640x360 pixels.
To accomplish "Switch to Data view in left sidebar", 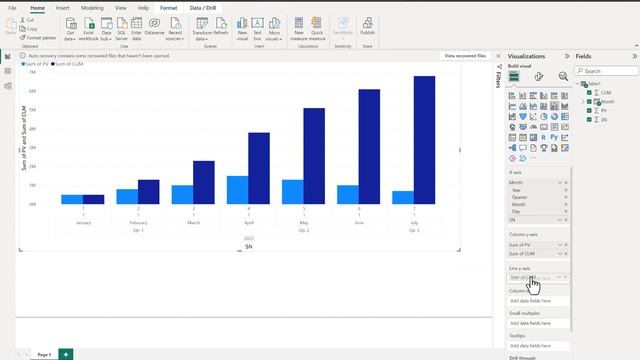I will [x=8, y=71].
